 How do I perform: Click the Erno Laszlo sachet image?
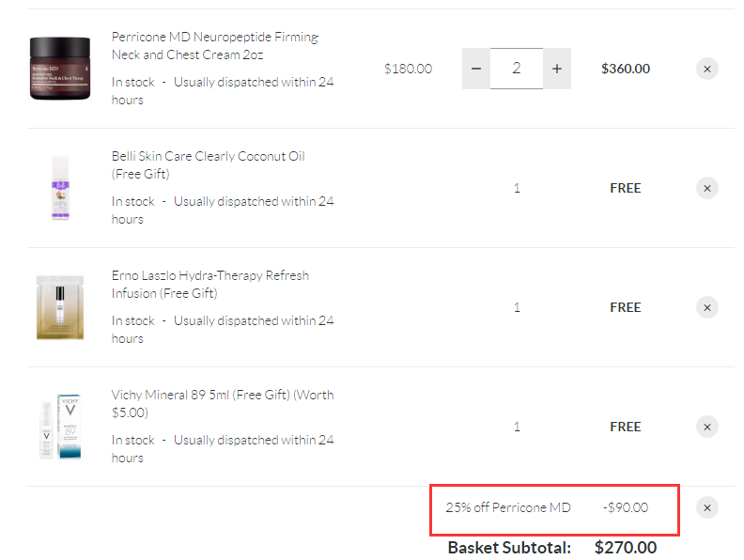[60, 307]
